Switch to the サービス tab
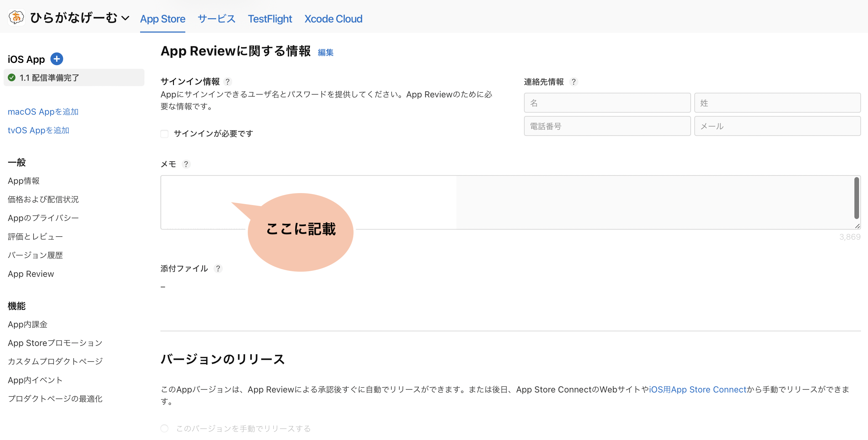This screenshot has height=440, width=868. pyautogui.click(x=216, y=19)
